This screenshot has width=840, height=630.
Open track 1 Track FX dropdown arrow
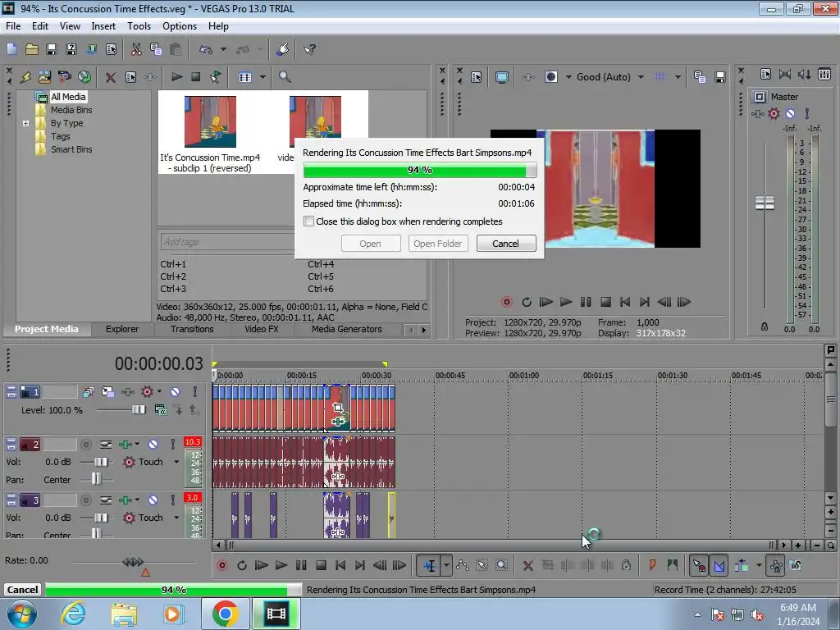pyautogui.click(x=159, y=392)
